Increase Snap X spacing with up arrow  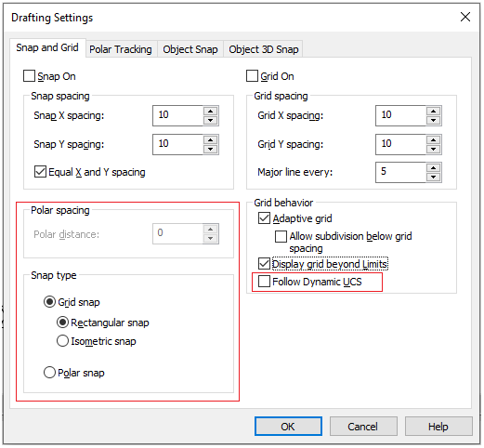(211, 112)
